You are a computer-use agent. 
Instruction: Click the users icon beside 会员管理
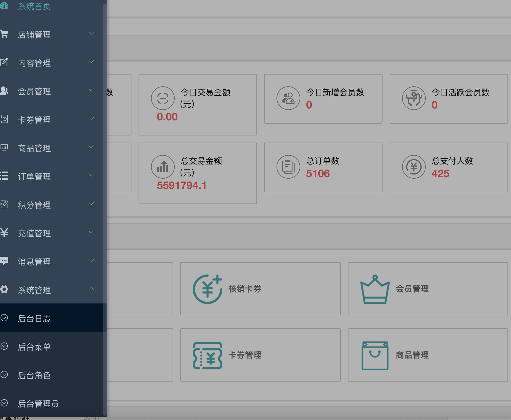click(x=4, y=91)
